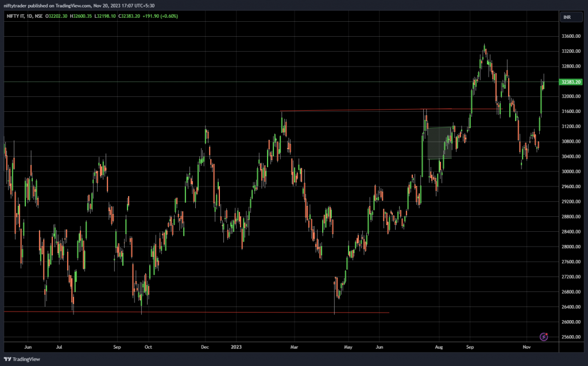Viewport: 588px width, 366px height.
Task: Click the Oct label on time axis
Action: [x=148, y=347]
